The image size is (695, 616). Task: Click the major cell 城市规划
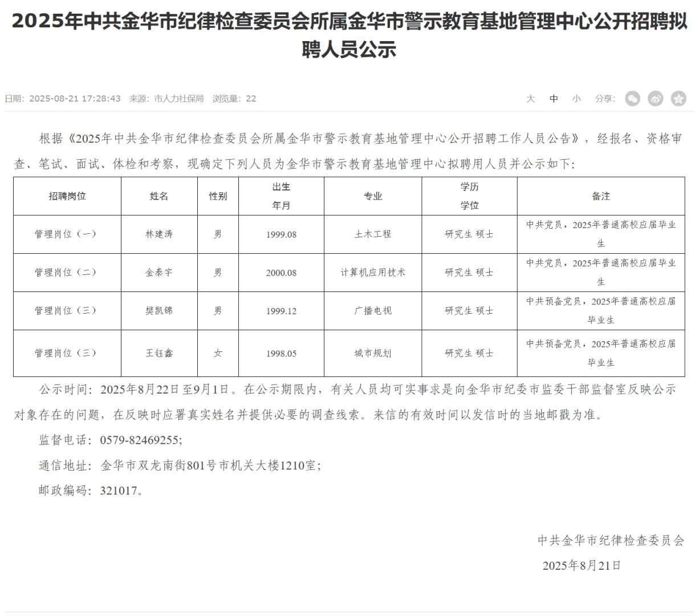click(373, 354)
